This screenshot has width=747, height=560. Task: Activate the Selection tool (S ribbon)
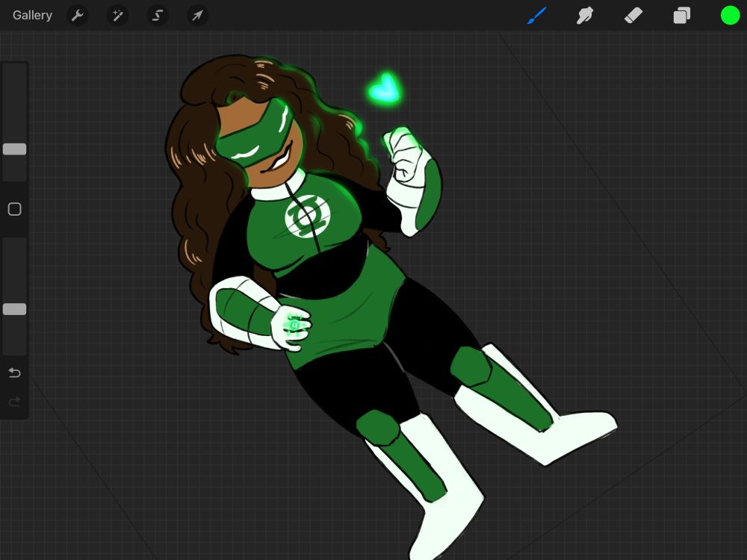[157, 16]
